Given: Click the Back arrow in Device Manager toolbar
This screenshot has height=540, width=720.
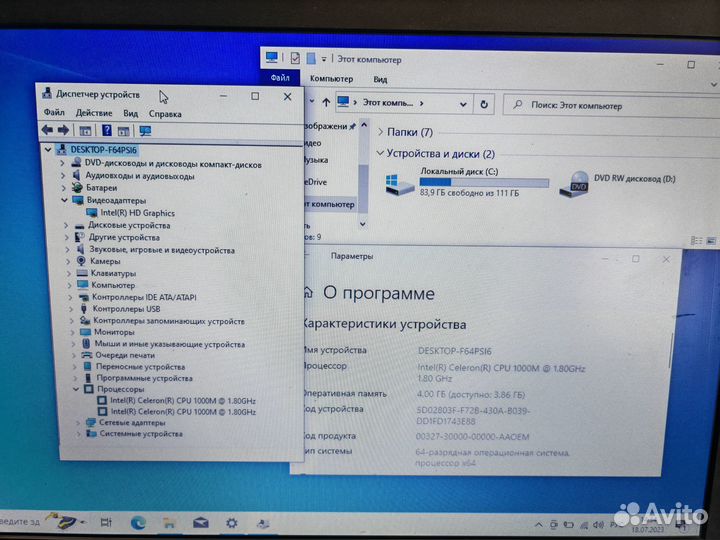Looking at the screenshot, I should coord(47,130).
